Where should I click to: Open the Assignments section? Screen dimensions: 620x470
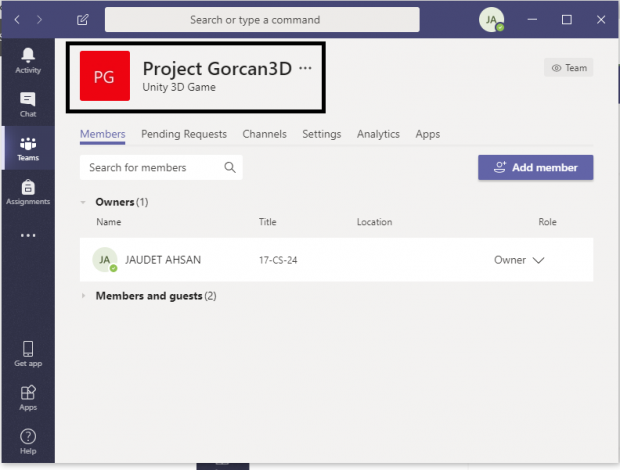pyautogui.click(x=28, y=192)
